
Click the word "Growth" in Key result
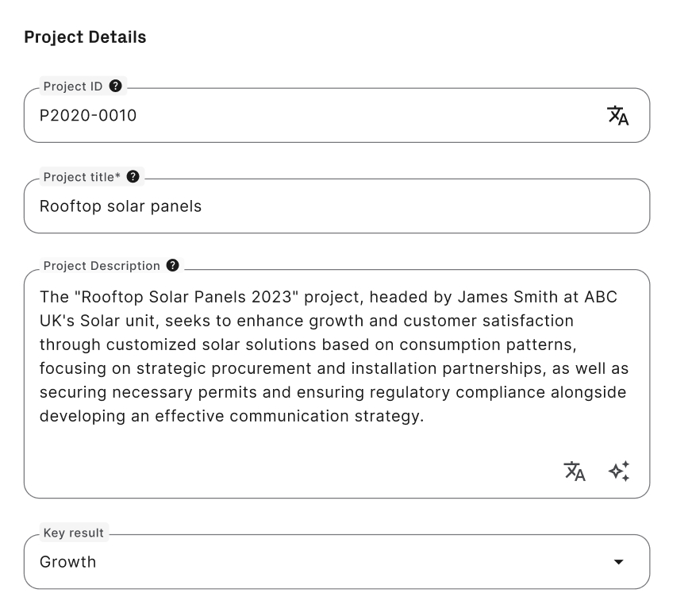[x=68, y=562]
